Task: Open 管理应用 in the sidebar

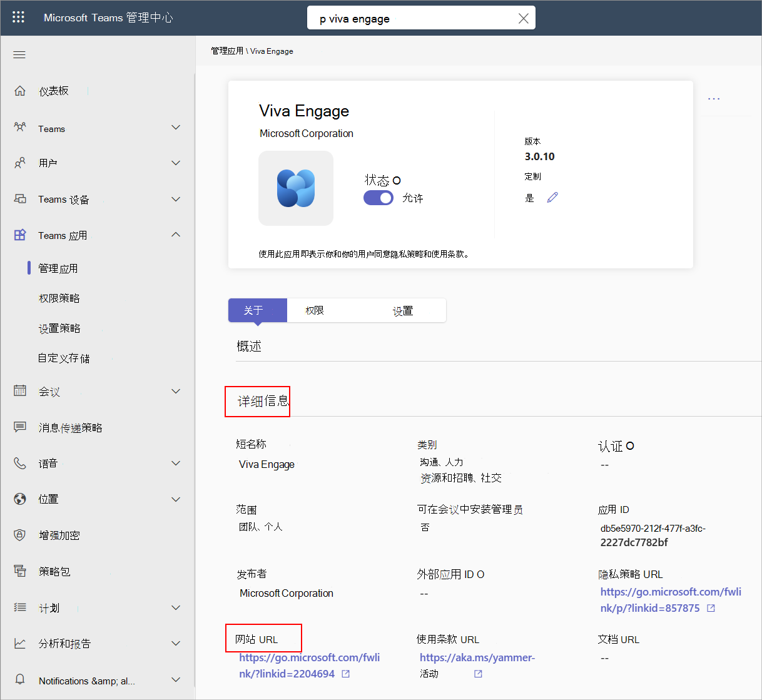Action: pos(58,268)
